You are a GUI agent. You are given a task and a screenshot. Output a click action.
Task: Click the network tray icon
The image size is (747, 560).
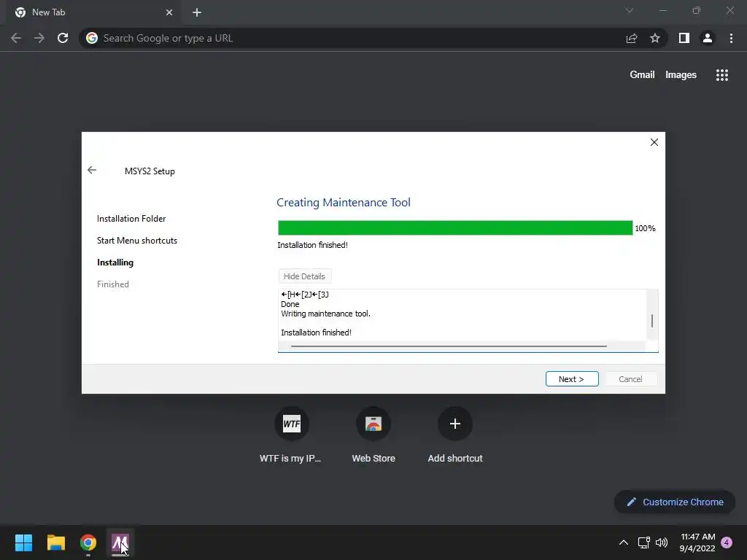(643, 542)
